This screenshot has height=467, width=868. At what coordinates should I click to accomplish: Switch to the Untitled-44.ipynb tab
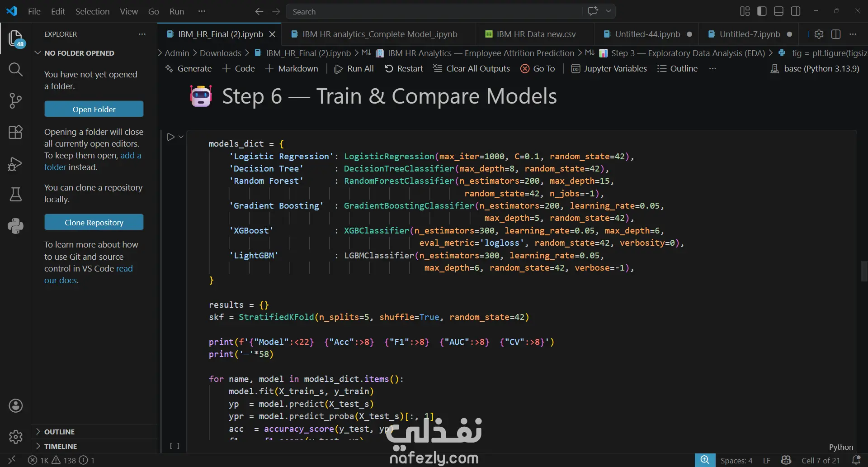(x=647, y=34)
